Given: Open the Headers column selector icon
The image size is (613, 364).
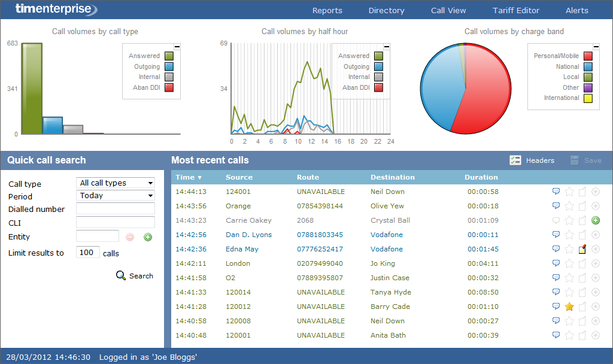Looking at the screenshot, I should coord(515,160).
